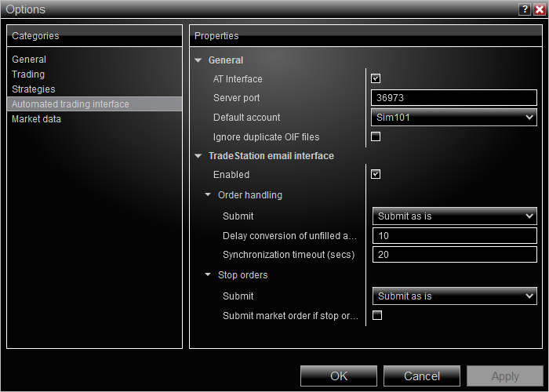Click the Server port field
The height and width of the screenshot is (392, 549).
tap(454, 98)
